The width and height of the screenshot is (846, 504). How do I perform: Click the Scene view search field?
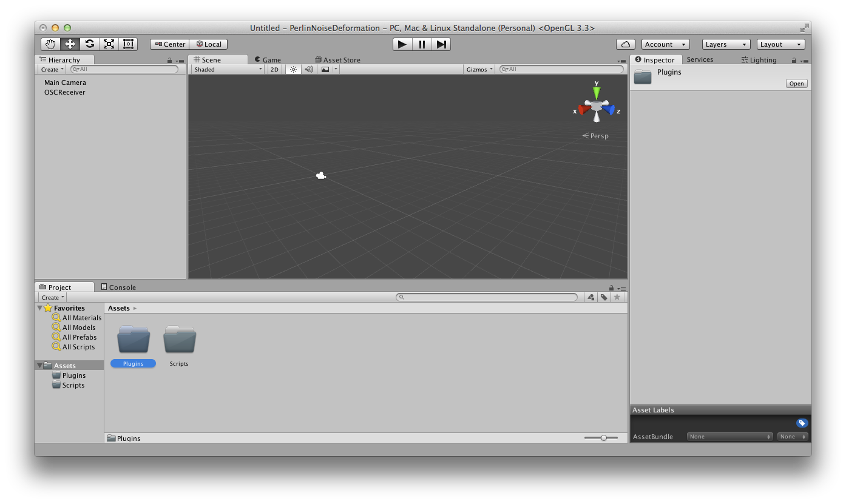pos(561,69)
